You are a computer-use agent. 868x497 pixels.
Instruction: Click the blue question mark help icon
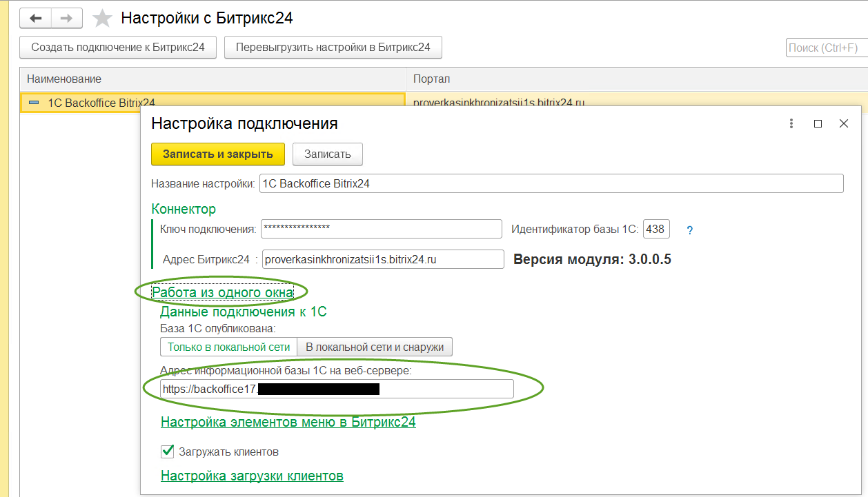click(x=689, y=230)
